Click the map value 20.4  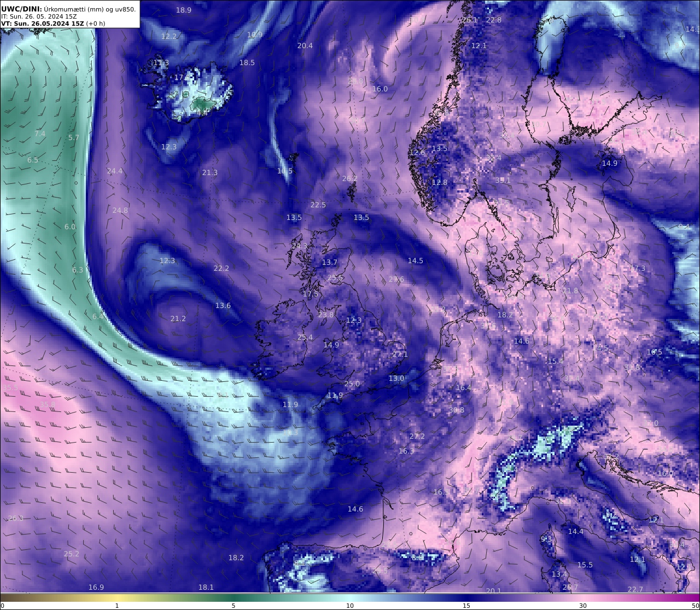pos(305,46)
